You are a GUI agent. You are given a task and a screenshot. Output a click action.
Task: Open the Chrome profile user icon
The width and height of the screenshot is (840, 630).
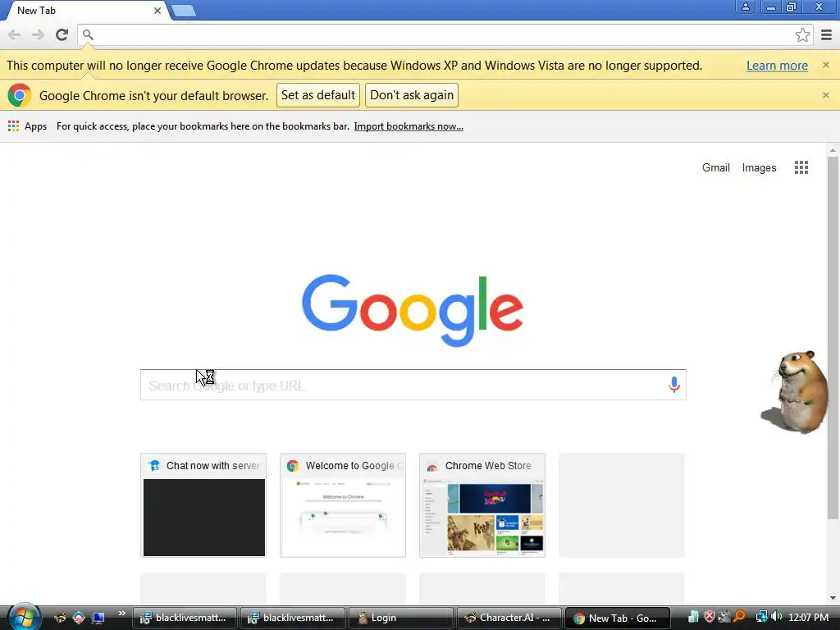(745, 7)
